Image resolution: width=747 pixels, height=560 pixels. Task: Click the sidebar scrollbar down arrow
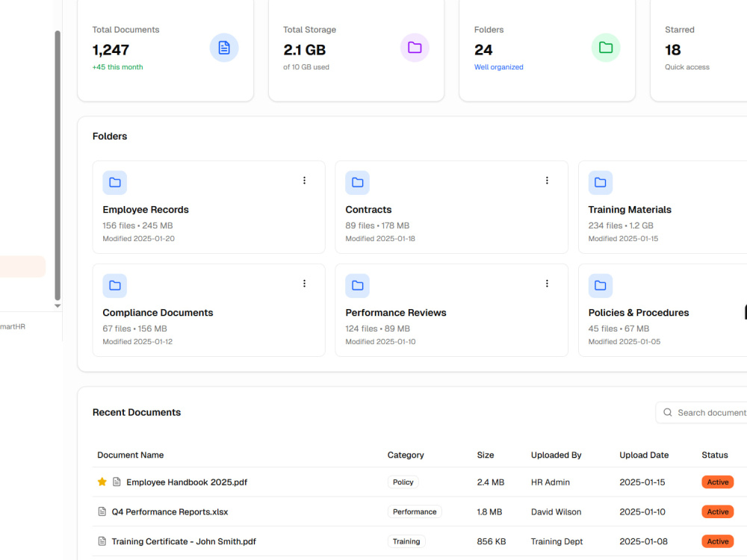(58, 306)
